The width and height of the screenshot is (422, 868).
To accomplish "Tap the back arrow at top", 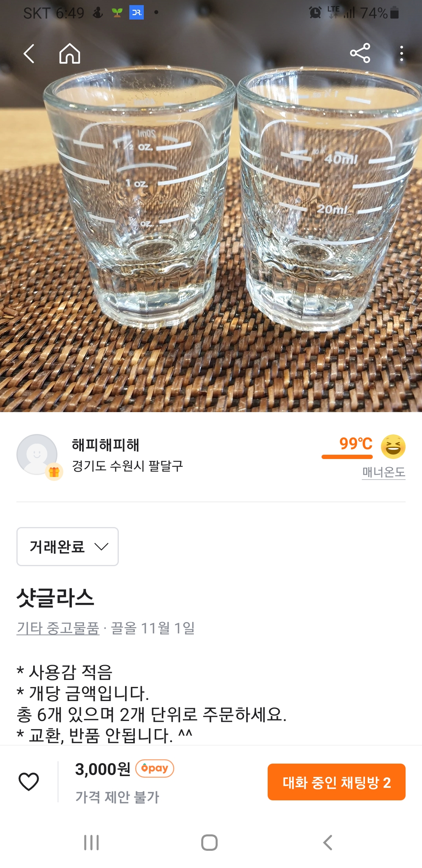I will (29, 54).
